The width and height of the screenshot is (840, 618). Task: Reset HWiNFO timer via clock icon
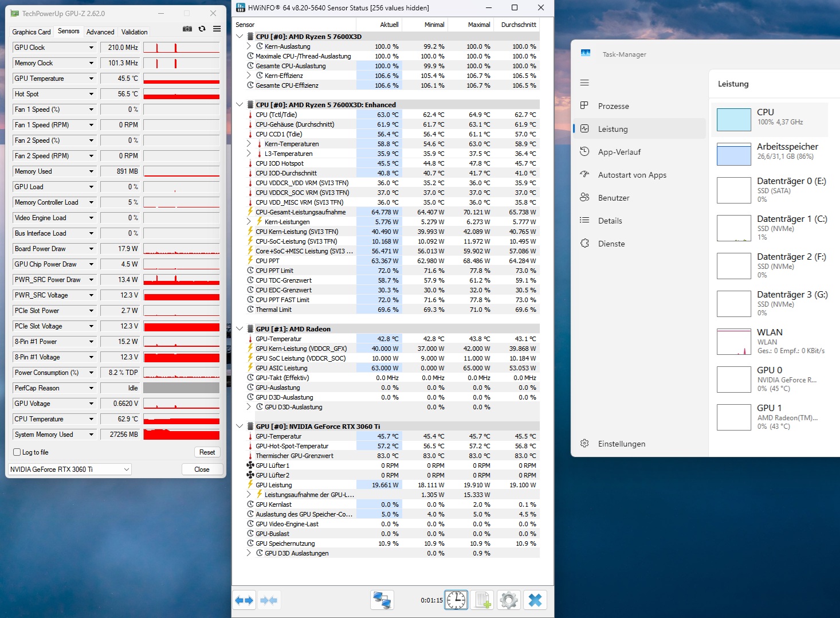[456, 600]
